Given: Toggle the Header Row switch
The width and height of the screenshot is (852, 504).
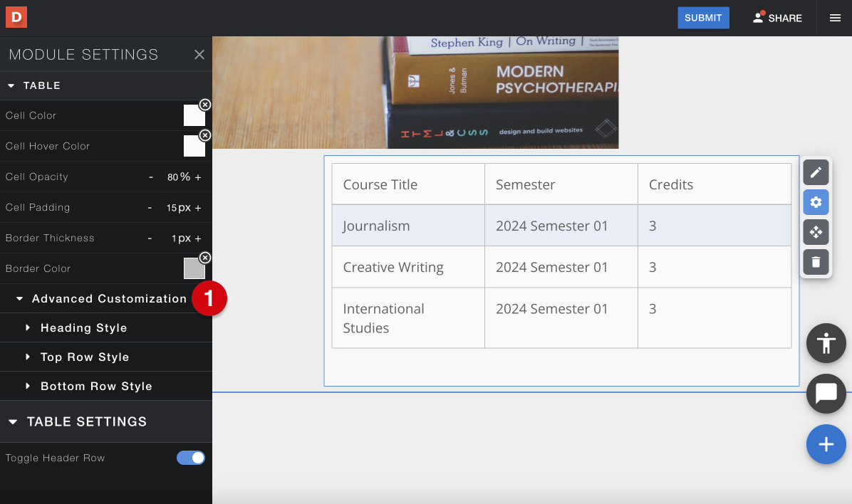Looking at the screenshot, I should (191, 458).
